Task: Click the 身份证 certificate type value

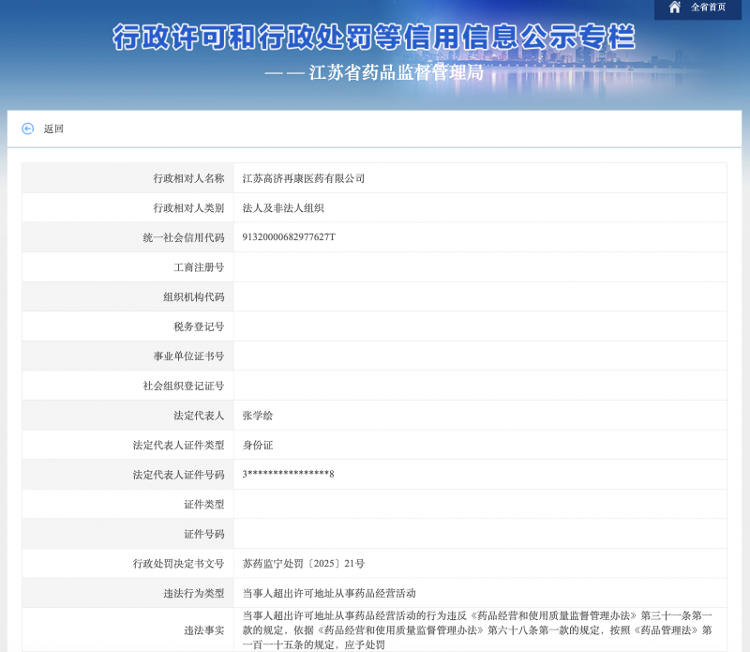Action: click(x=258, y=445)
